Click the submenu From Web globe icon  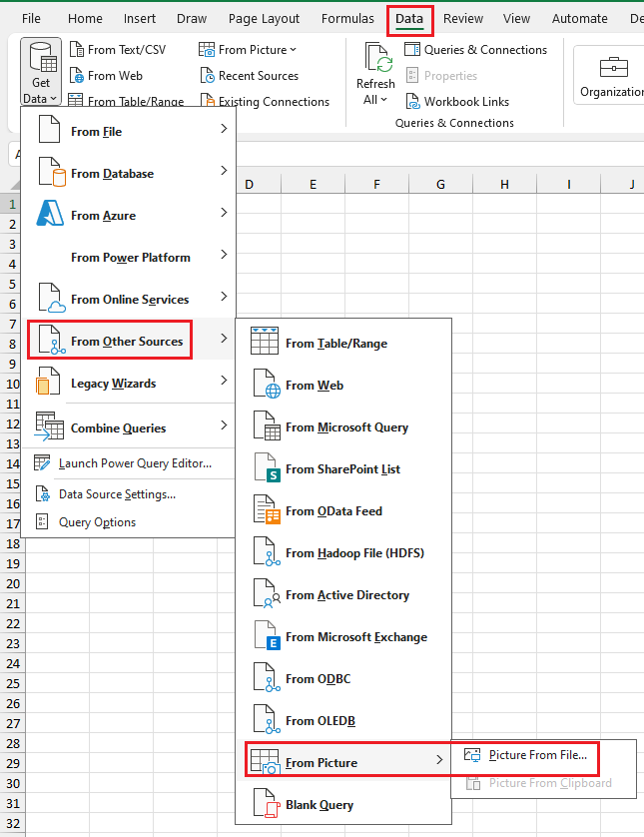tap(267, 384)
